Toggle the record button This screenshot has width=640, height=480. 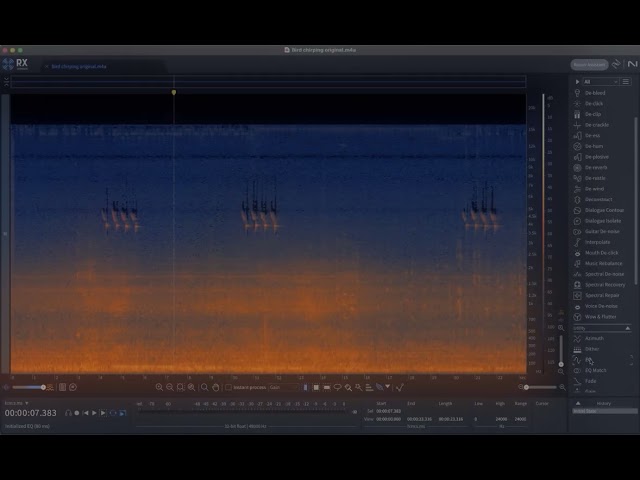click(77, 413)
